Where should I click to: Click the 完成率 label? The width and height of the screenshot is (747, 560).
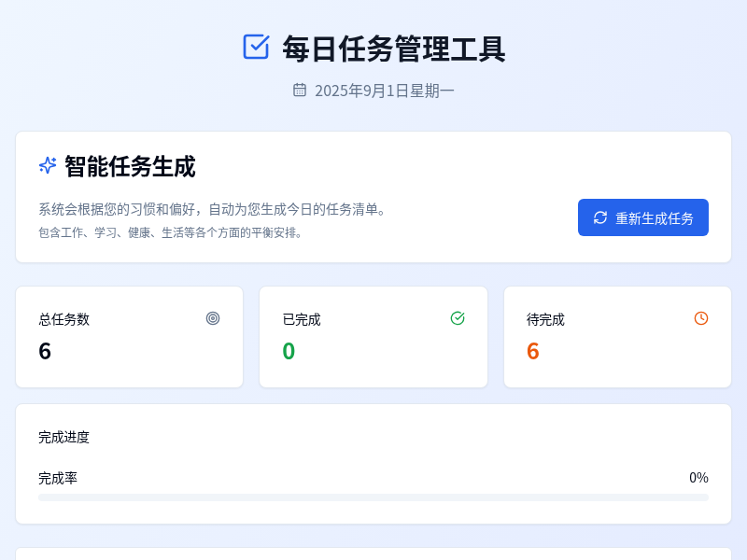pyautogui.click(x=58, y=478)
